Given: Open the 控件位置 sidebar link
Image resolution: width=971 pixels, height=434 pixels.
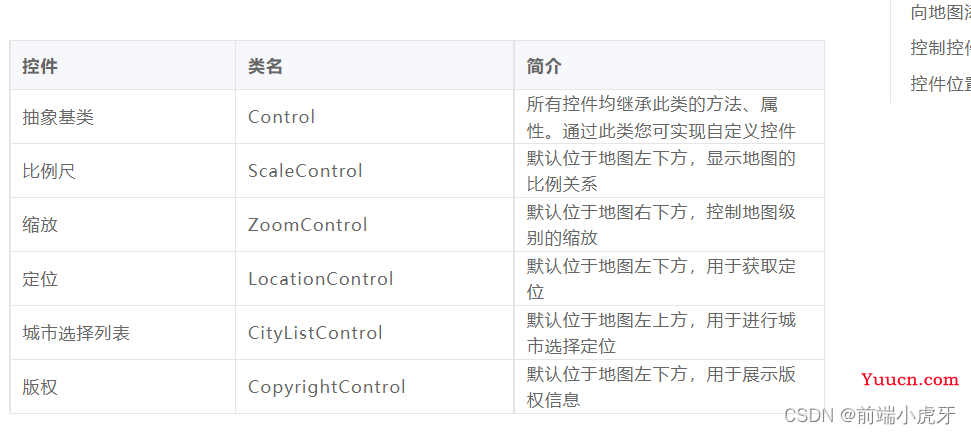Looking at the screenshot, I should pyautogui.click(x=941, y=83).
